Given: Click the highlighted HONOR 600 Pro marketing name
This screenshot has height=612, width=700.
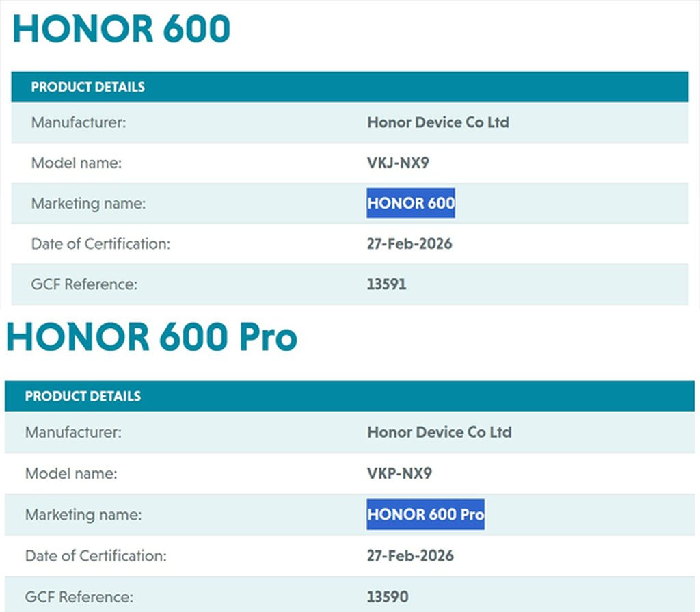Looking at the screenshot, I should [x=425, y=514].
